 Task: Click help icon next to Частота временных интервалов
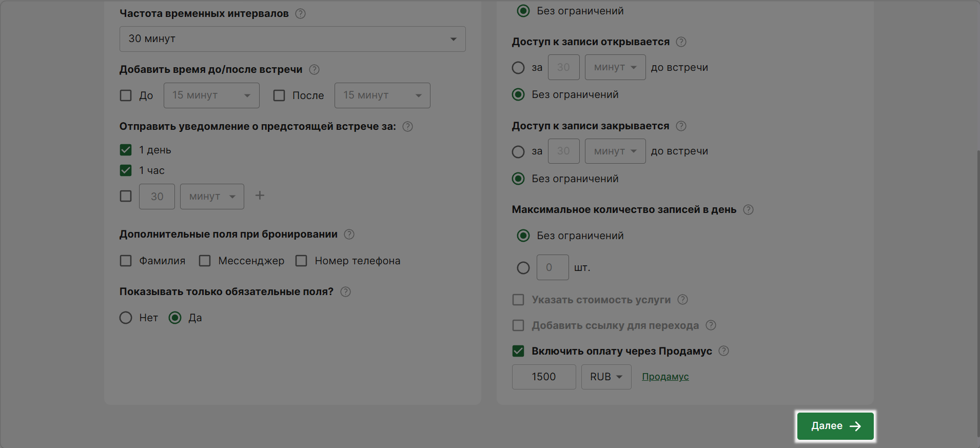tap(301, 14)
